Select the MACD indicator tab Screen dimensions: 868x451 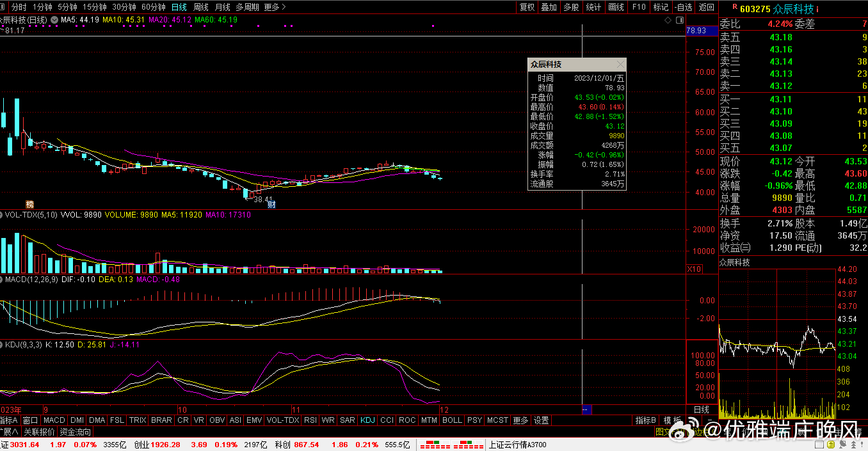point(54,420)
